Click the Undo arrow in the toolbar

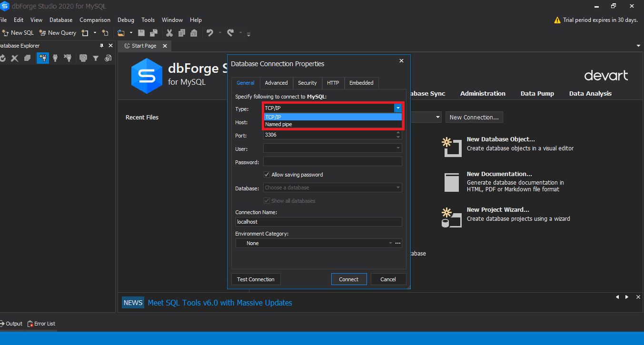point(209,33)
